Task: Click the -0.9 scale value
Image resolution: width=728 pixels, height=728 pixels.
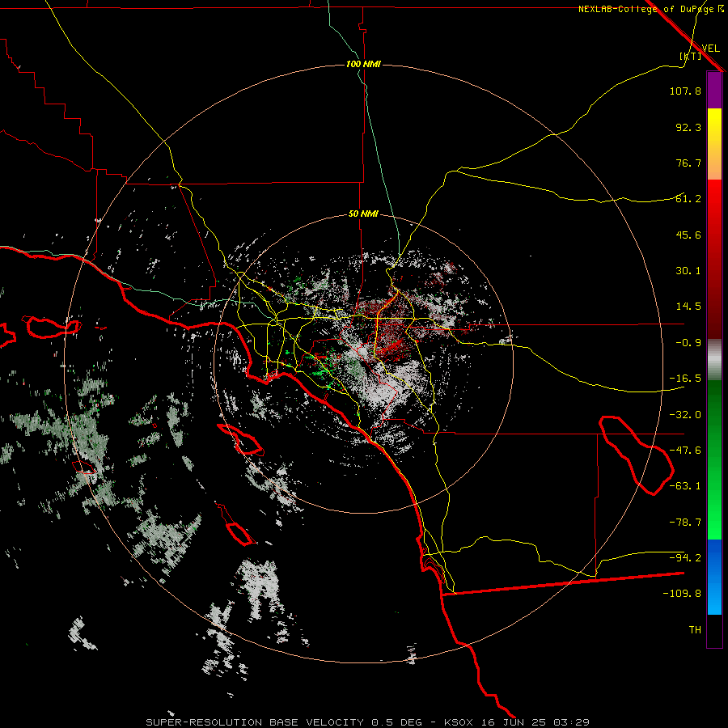Action: coord(688,343)
